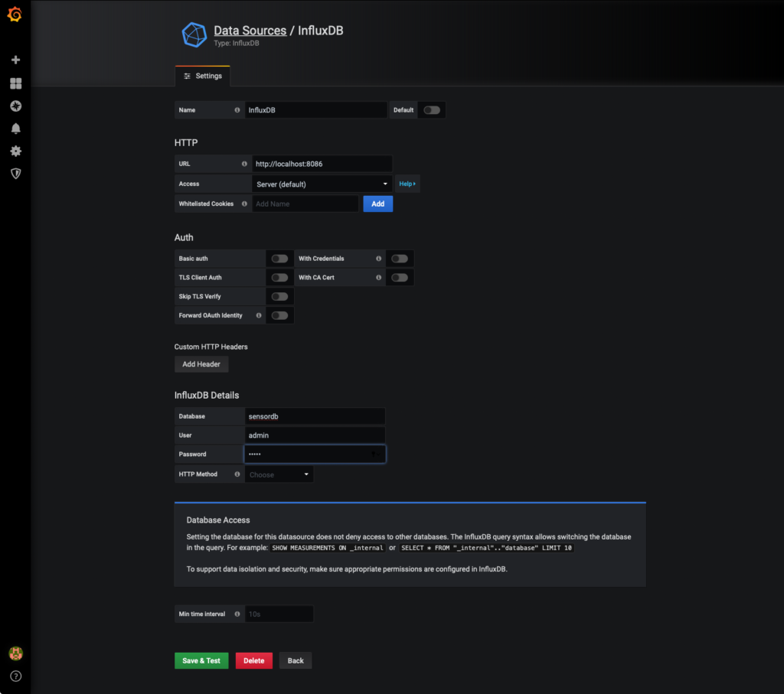Viewport: 784px width, 694px height.
Task: Open the Dashboards grid icon
Action: click(15, 83)
